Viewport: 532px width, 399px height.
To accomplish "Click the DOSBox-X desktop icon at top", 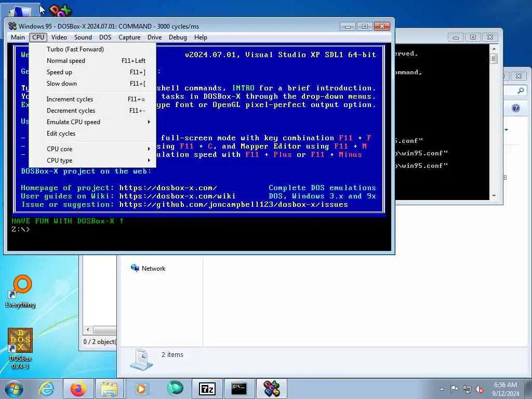I will click(60, 10).
